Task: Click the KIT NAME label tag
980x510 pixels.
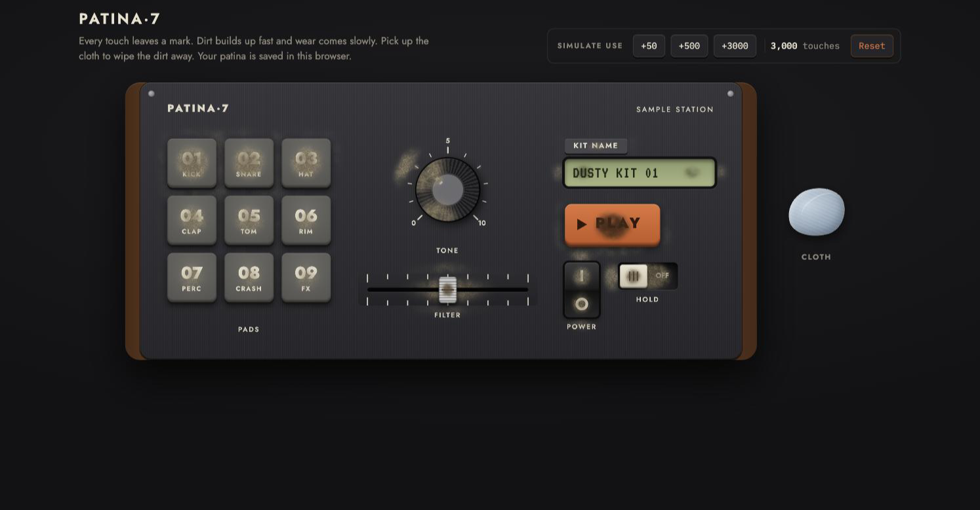Action: tap(596, 146)
